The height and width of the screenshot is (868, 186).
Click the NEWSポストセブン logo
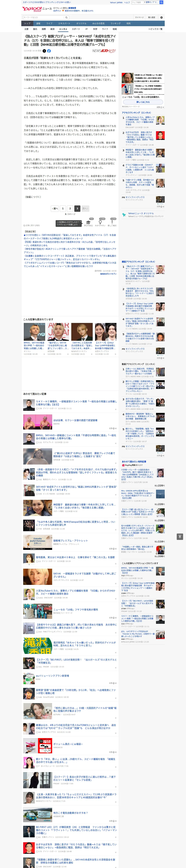pos(104,51)
